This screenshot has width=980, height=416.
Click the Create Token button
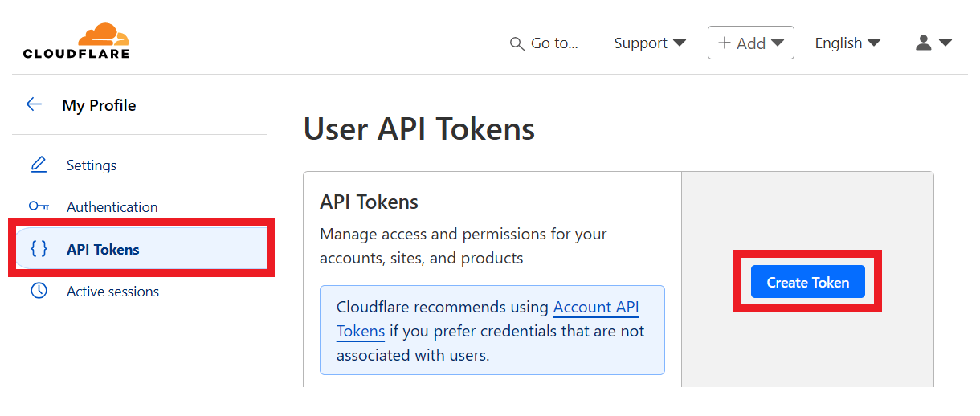coord(808,282)
